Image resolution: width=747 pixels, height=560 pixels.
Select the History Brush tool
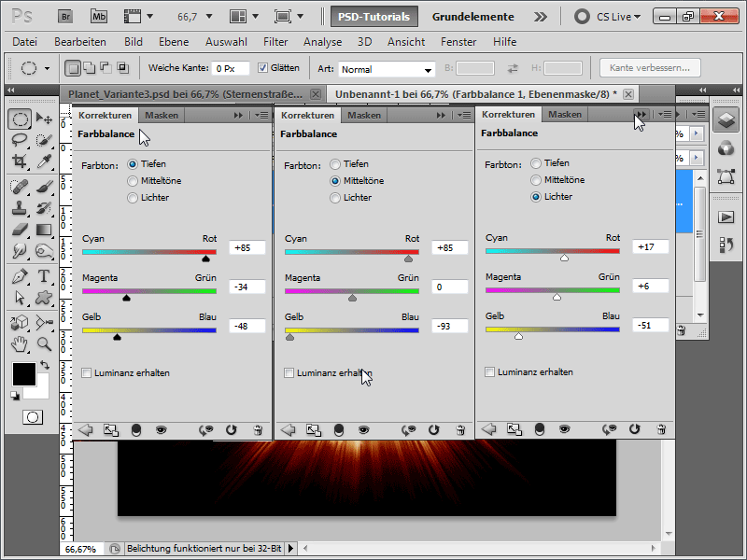(x=44, y=208)
